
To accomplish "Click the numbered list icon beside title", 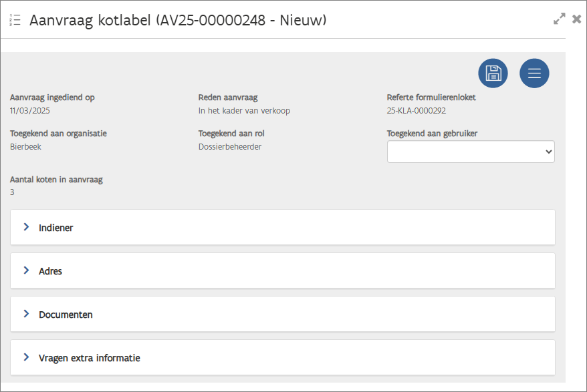I will pos(15,20).
